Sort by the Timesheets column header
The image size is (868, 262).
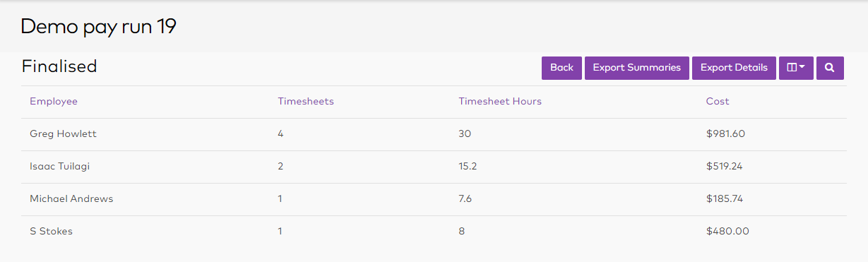click(x=306, y=102)
